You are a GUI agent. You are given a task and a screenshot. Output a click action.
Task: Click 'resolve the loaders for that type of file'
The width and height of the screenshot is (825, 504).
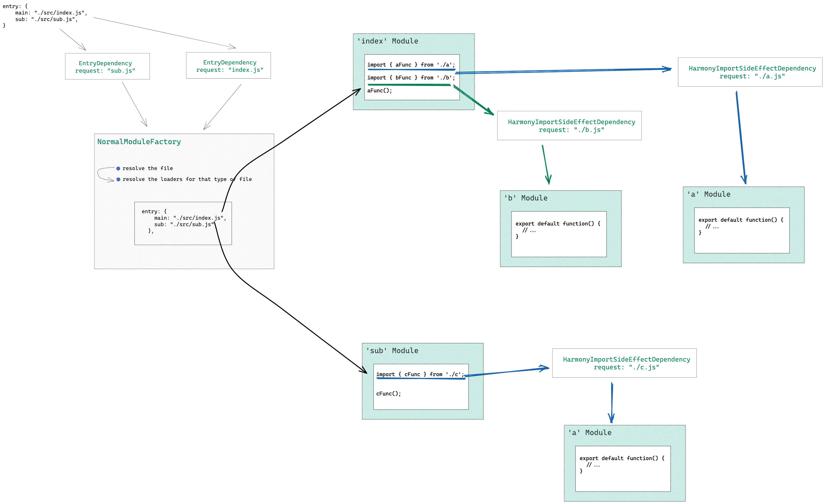[187, 179]
